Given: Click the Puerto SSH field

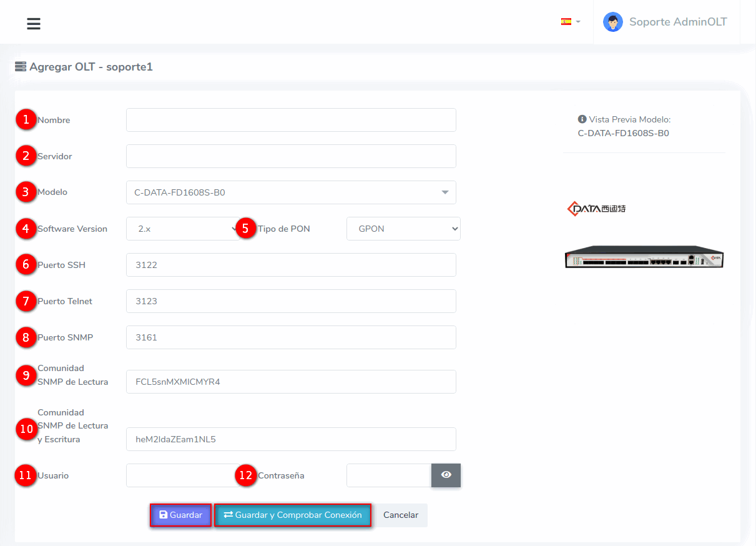Looking at the screenshot, I should point(291,265).
